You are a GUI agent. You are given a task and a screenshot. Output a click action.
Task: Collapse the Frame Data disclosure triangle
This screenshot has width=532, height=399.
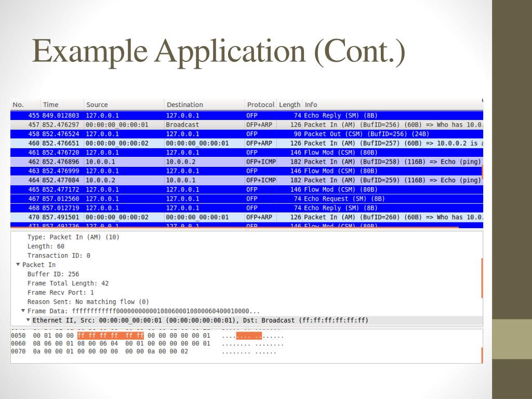[23, 311]
